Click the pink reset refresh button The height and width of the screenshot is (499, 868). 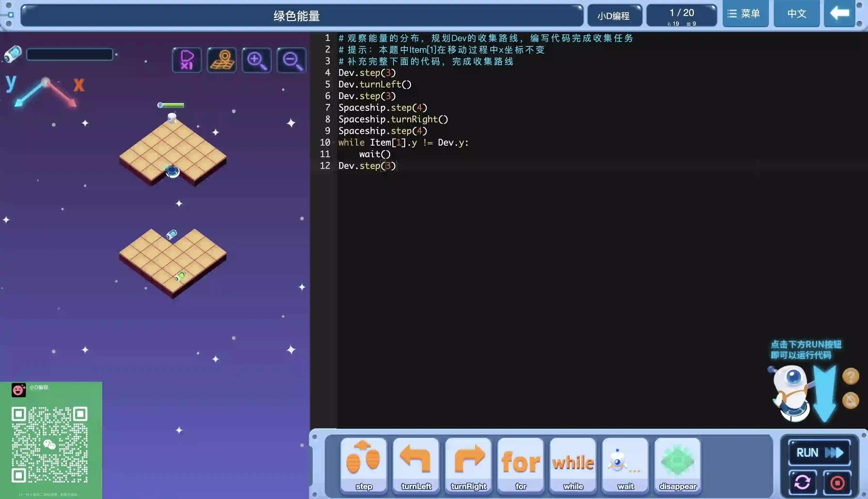tap(803, 483)
